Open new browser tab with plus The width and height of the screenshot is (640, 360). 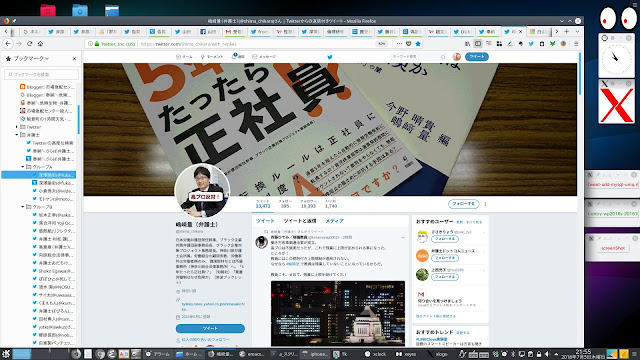(x=567, y=31)
